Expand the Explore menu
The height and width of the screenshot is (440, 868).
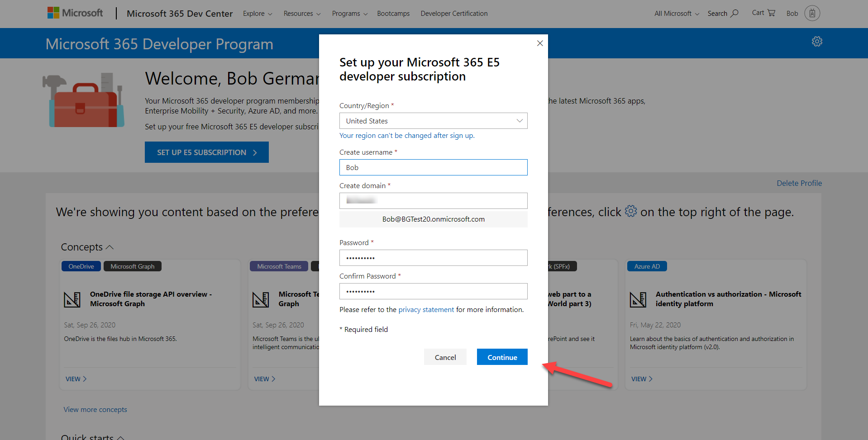258,14
